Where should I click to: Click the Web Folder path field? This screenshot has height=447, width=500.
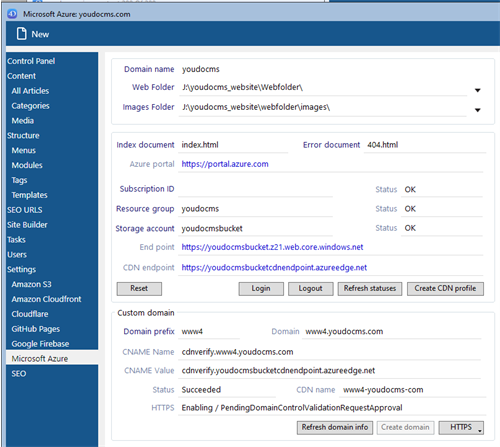pos(323,87)
